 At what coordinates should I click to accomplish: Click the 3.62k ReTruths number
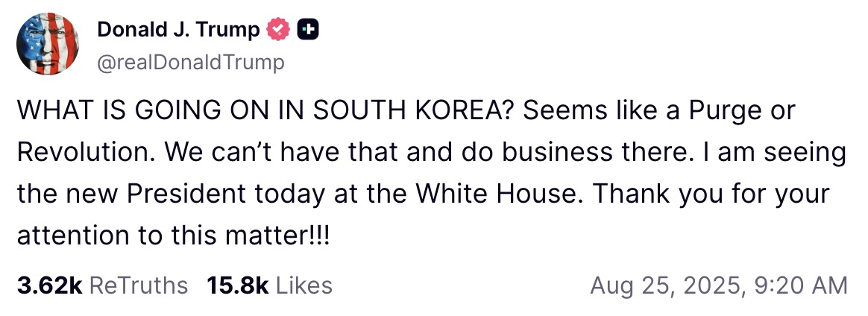(48, 285)
